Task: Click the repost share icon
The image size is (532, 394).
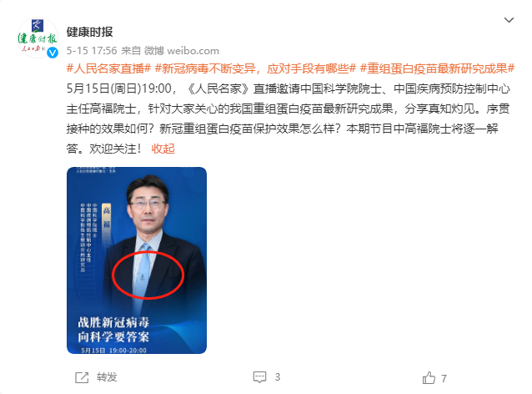Action: click(82, 377)
